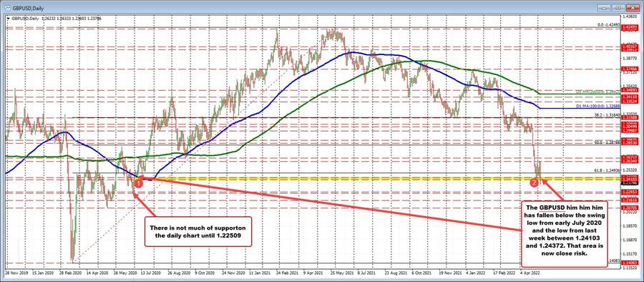Image resolution: width=644 pixels, height=282 pixels.
Task: Click the red 1.21616 price tag
Action: point(630,200)
